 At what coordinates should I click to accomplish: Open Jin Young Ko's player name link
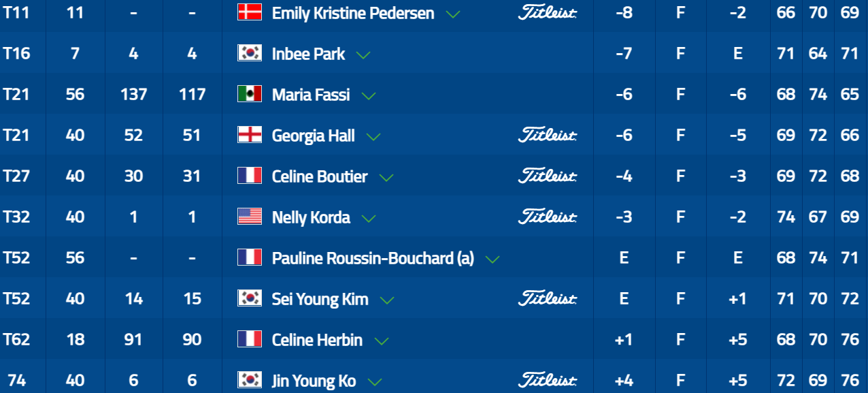click(314, 381)
